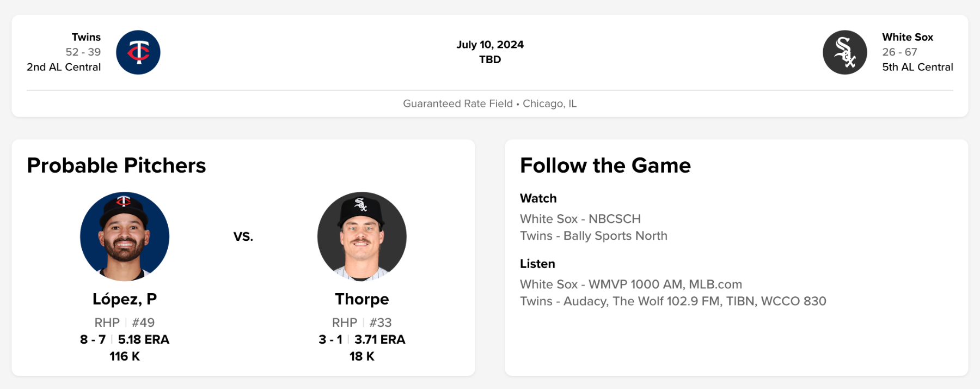The height and width of the screenshot is (389, 980).
Task: Open the López, P player name
Action: [x=125, y=299]
